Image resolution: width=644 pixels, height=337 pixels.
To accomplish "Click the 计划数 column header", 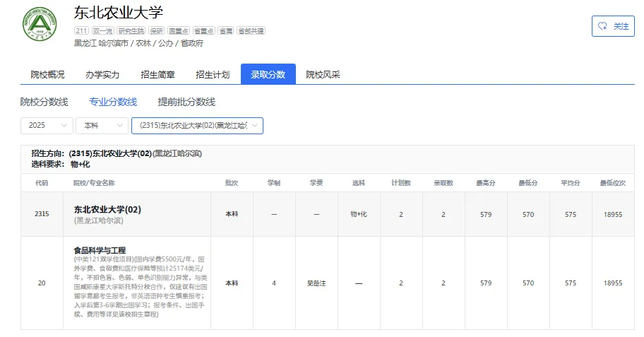I will click(401, 183).
